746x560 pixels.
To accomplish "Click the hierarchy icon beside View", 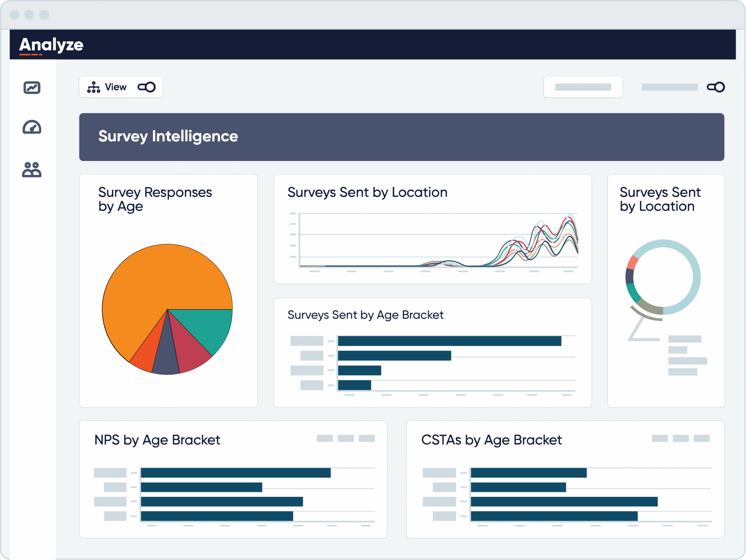I will 94,87.
